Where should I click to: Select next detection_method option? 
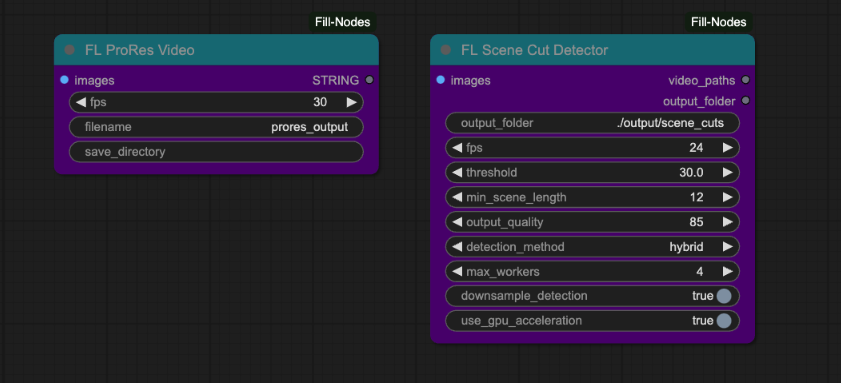tap(727, 247)
